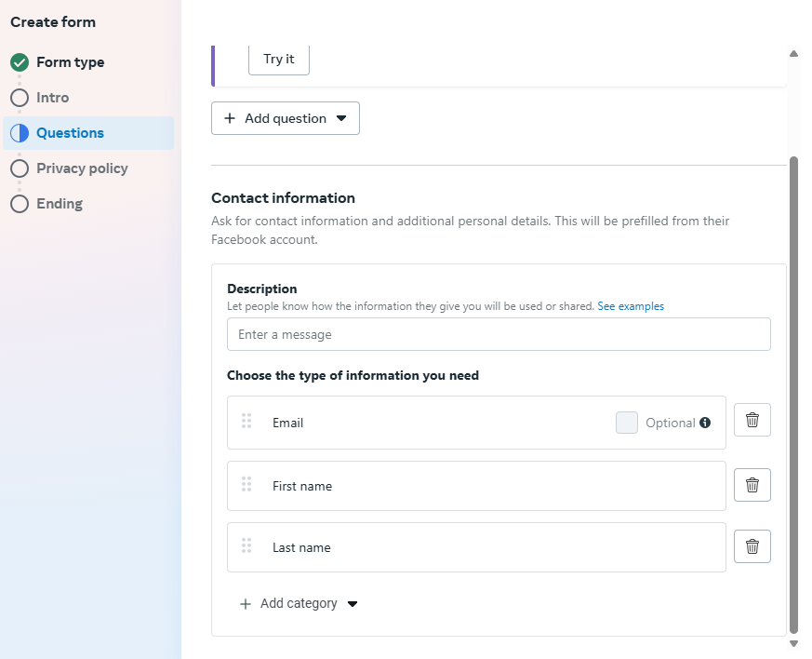Remove First name using its trash icon
The height and width of the screenshot is (659, 812).
tap(752, 485)
